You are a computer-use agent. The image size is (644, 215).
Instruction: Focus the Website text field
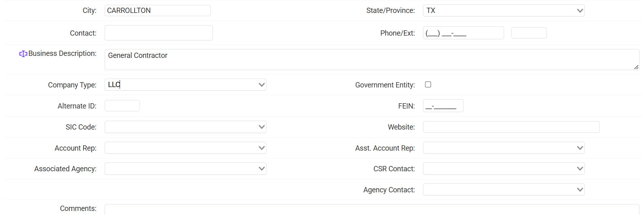tap(511, 127)
